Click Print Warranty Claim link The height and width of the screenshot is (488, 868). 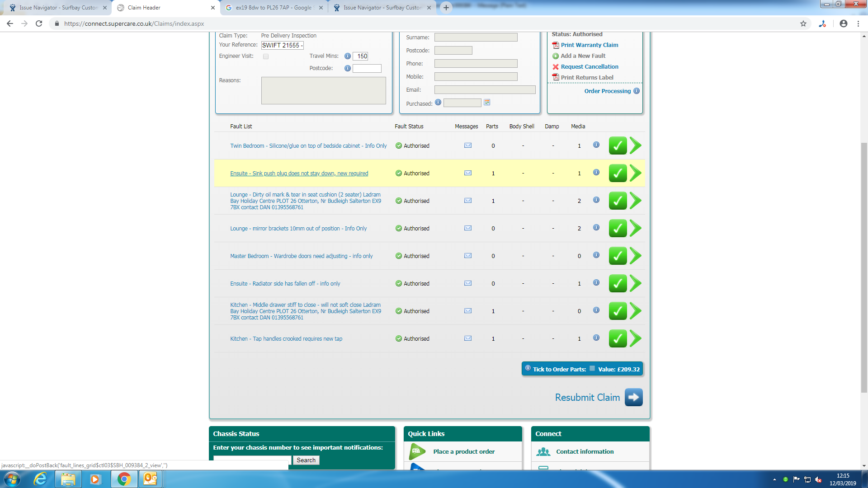589,45
